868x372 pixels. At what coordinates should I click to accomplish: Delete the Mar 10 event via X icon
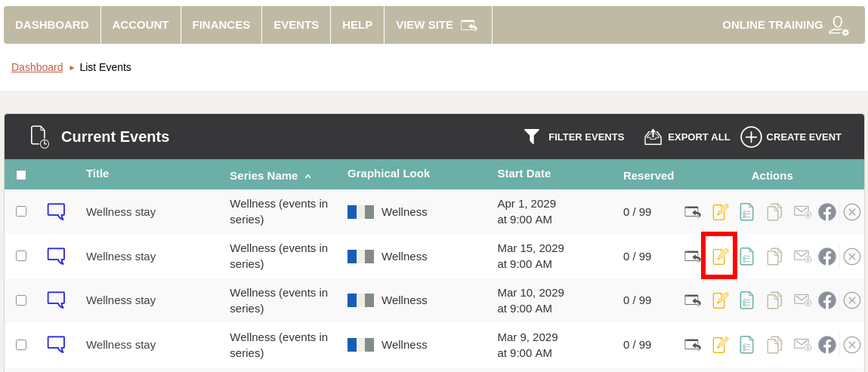(851, 300)
